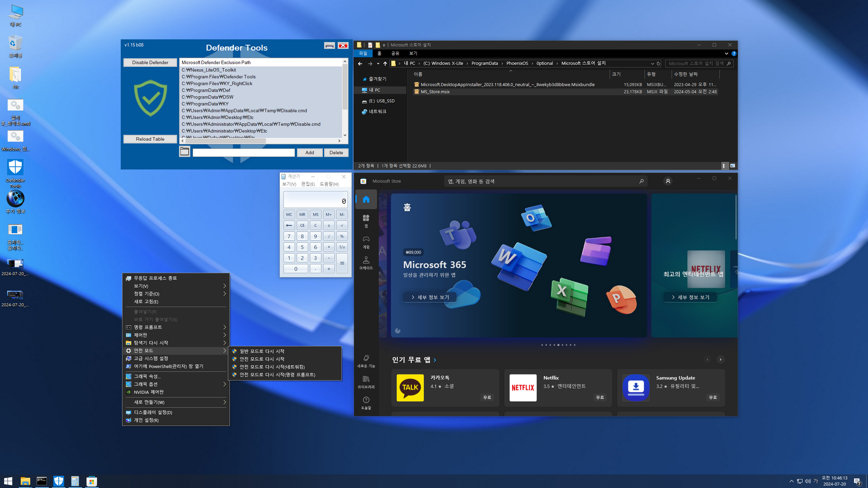Open the Gaming section in Store sidebar
The image size is (868, 488).
point(366,241)
